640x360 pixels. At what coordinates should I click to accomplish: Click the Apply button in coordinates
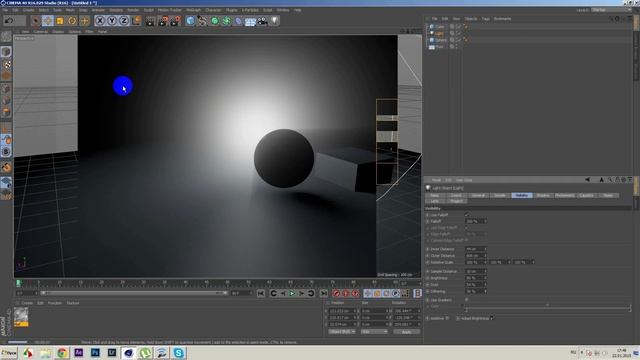click(407, 332)
